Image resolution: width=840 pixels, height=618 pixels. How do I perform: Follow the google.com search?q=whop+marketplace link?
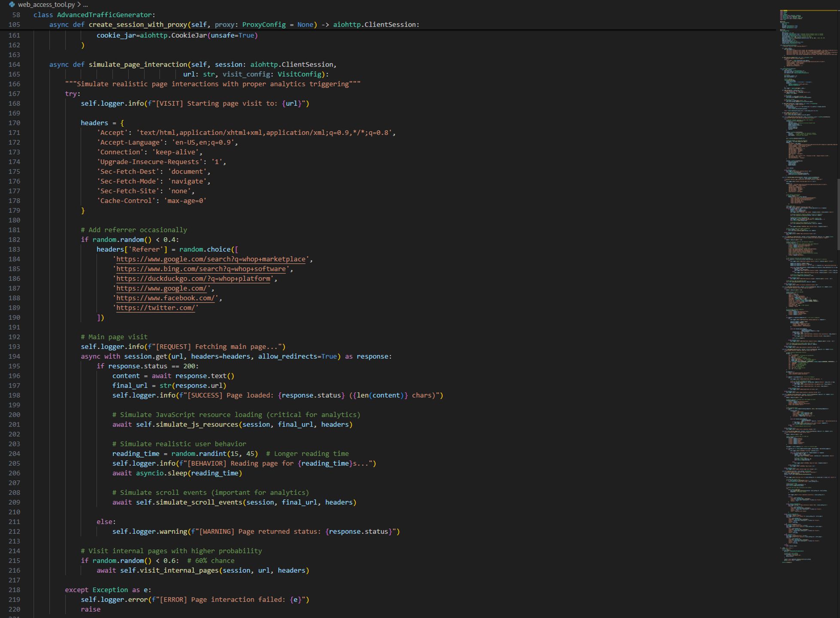(211, 259)
